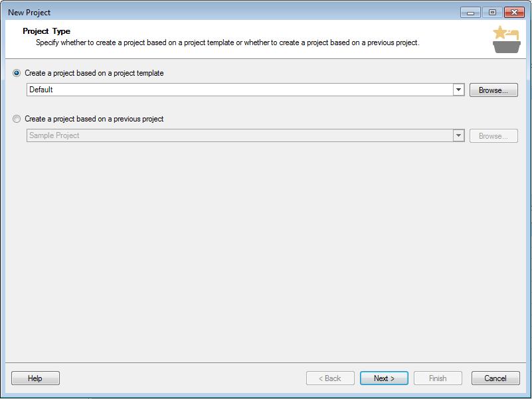This screenshot has width=532, height=399.
Task: Cancel the New Project wizard
Action: pos(495,378)
